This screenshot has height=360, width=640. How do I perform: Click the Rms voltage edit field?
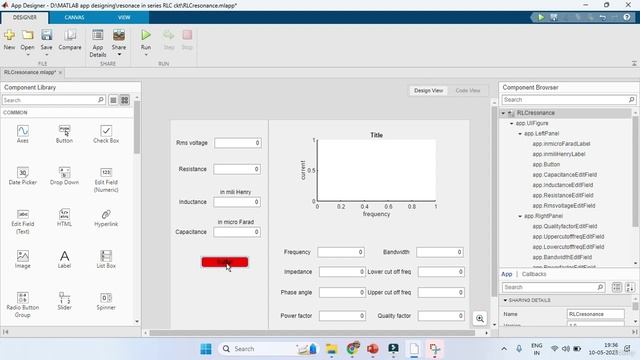point(238,143)
